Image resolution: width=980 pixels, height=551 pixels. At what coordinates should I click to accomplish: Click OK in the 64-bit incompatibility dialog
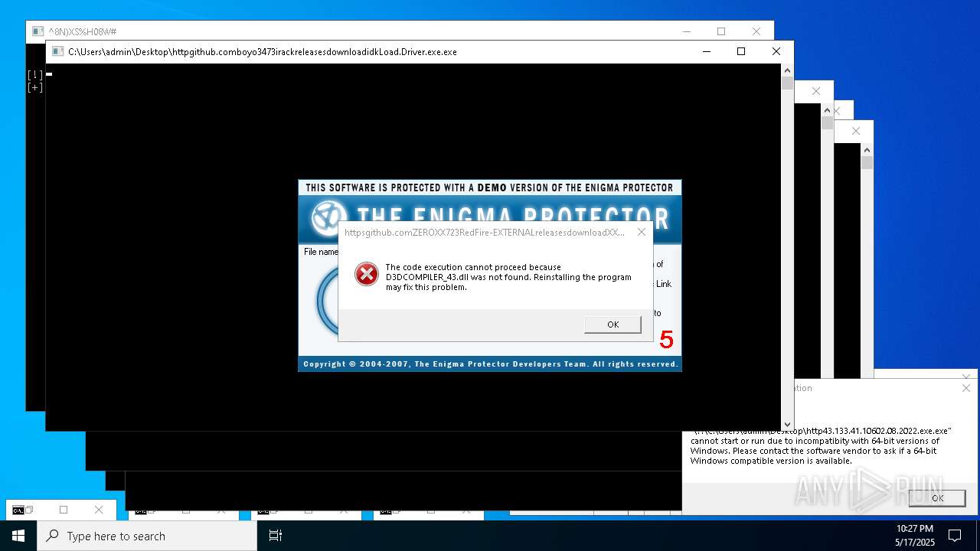(937, 497)
